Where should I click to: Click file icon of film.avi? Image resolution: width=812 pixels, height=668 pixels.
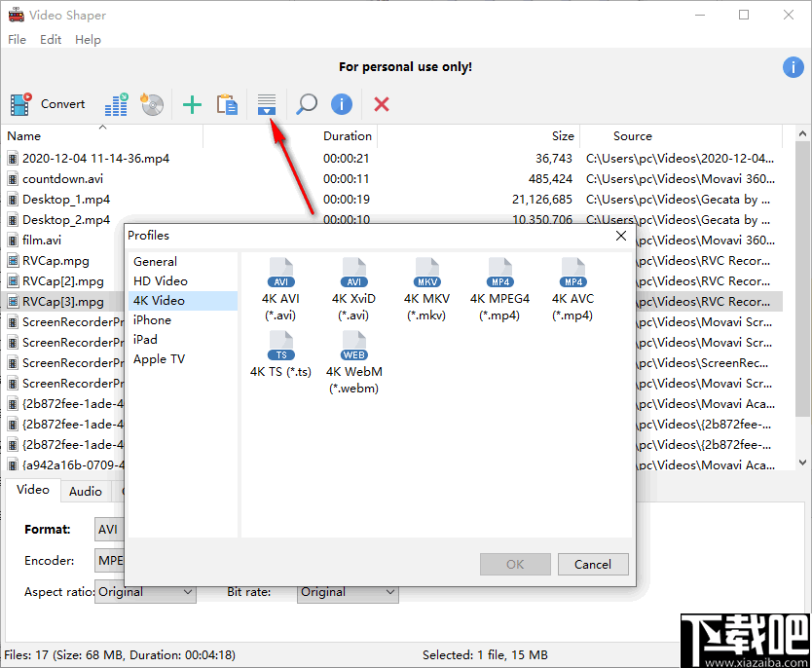pyautogui.click(x=13, y=241)
